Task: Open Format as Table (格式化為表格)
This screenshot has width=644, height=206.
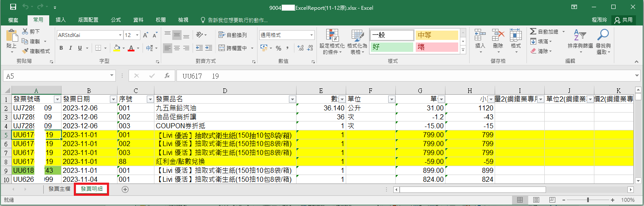Action: 357,42
